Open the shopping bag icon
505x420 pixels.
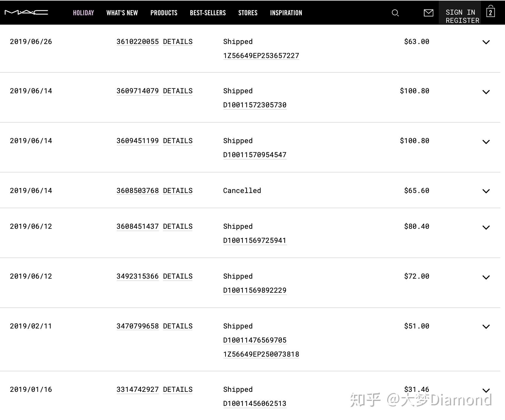click(x=490, y=12)
